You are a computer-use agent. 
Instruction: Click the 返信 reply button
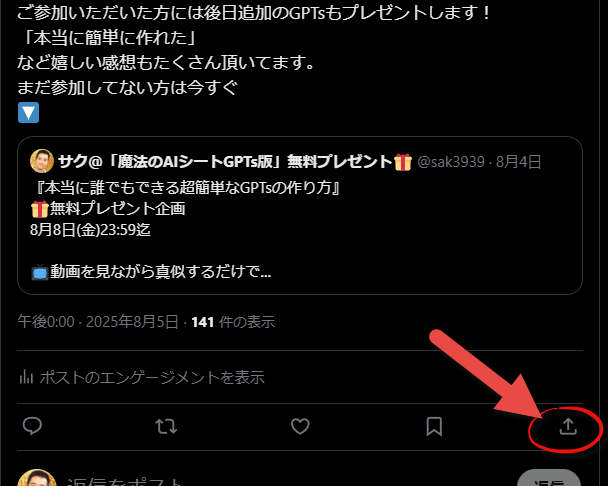549,479
